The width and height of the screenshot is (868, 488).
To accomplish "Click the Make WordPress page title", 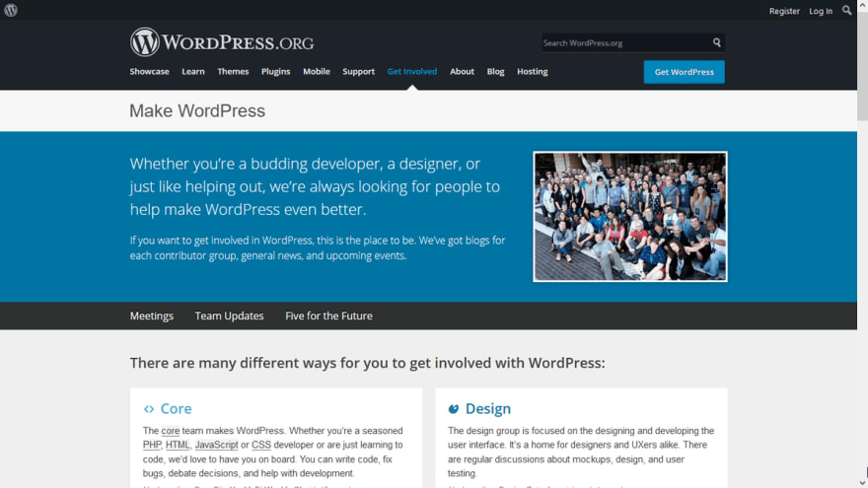I will pos(197,110).
